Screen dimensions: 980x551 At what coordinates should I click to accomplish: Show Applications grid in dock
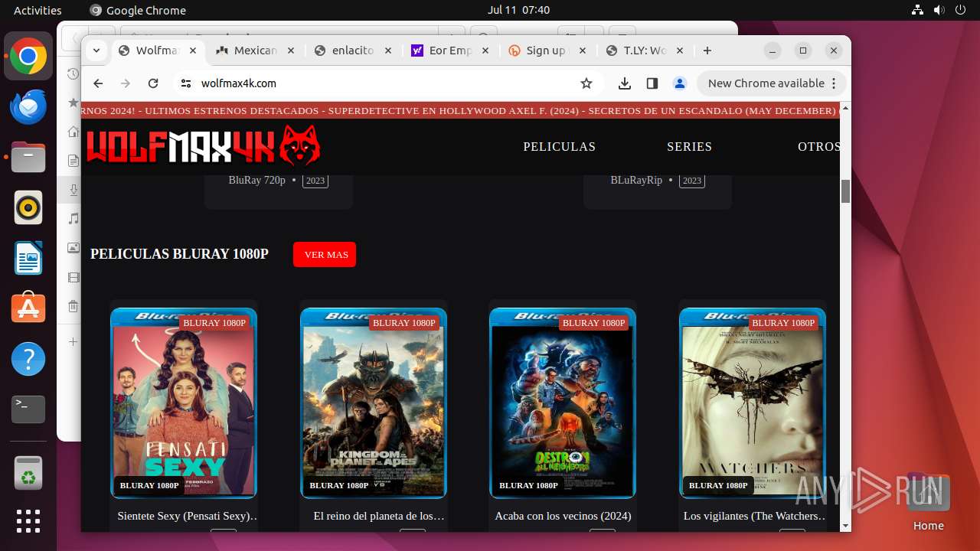[28, 520]
